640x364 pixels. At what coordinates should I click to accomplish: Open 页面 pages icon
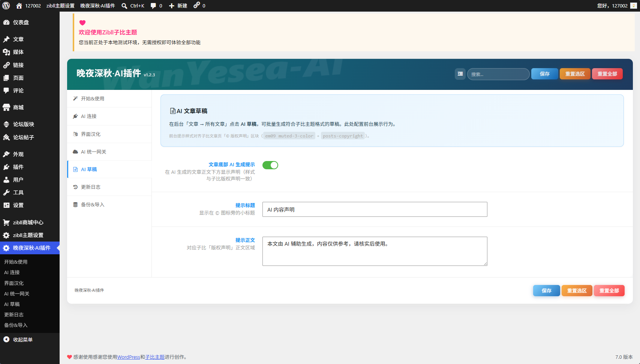tap(6, 78)
